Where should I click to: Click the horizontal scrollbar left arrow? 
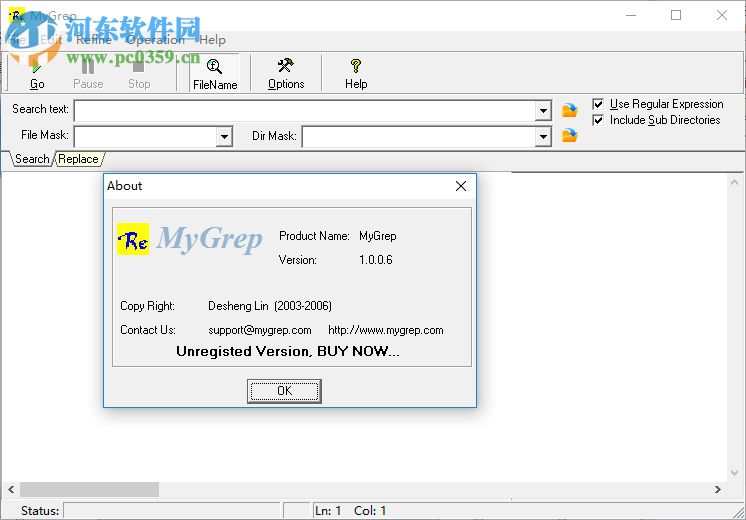click(11, 489)
